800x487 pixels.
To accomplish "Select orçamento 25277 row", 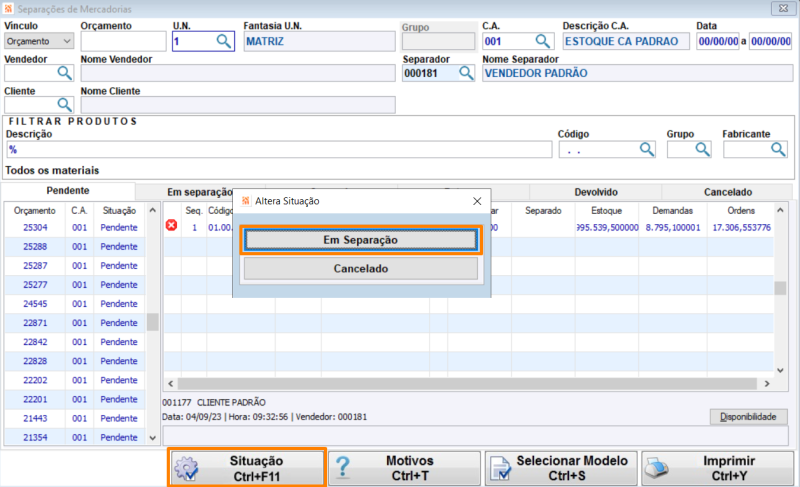I will [x=75, y=285].
